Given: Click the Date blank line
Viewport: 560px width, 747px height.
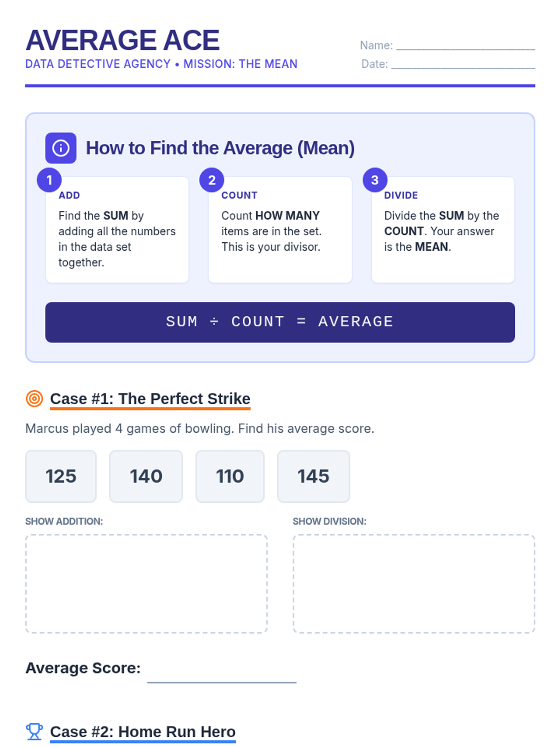Looking at the screenshot, I should 463,64.
